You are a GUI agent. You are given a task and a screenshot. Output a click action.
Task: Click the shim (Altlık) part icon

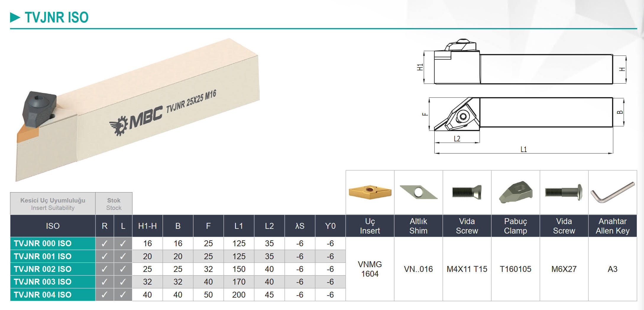point(418,192)
